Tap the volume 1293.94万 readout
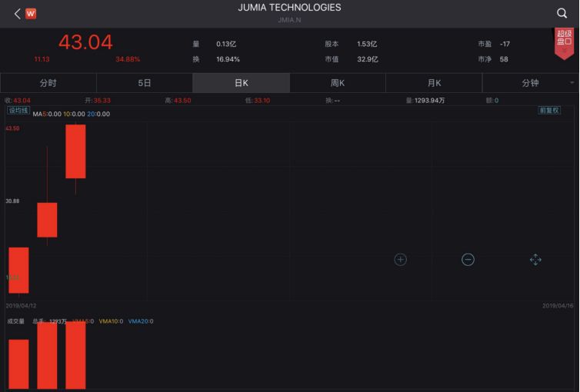This screenshot has width=580, height=392. [x=429, y=101]
